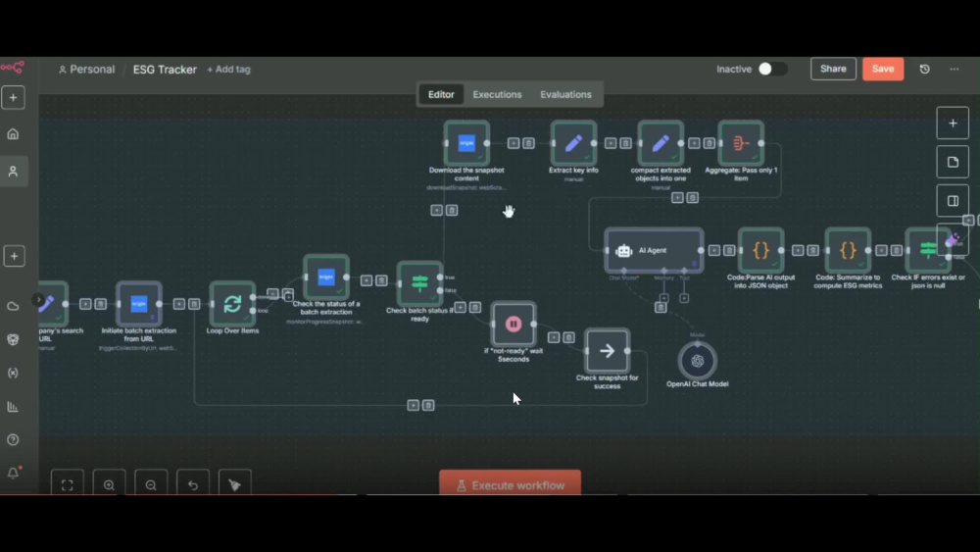Viewport: 980px width, 552px height.
Task: Open the Personal user icon in sidebar
Action: [13, 172]
